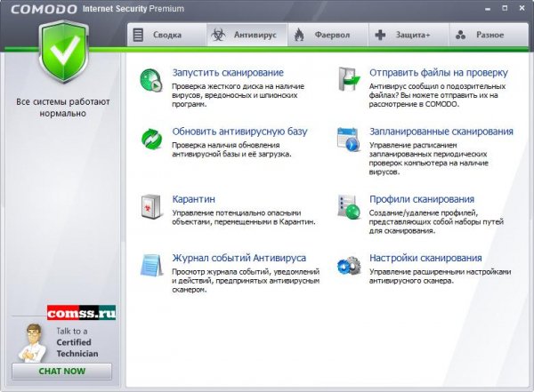This screenshot has width=534, height=392.
Task: Click the biohazard icon on the Антивирус tab
Action: (x=218, y=35)
